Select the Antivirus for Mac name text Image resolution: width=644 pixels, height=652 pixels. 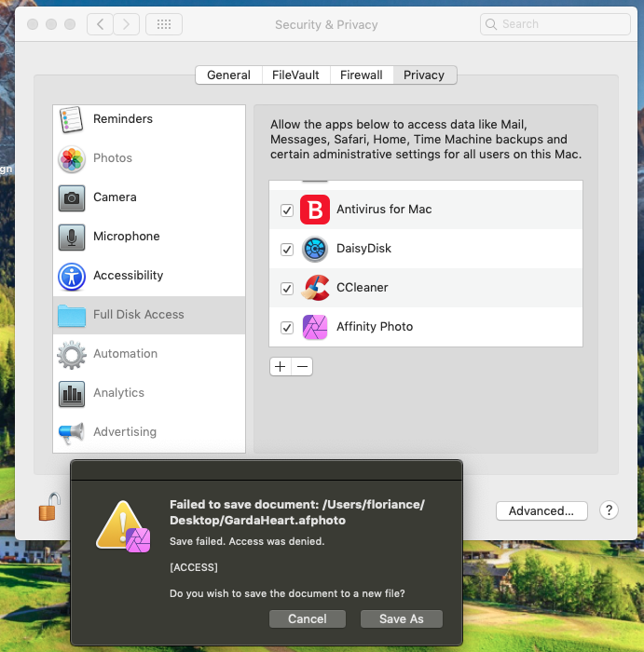(384, 210)
